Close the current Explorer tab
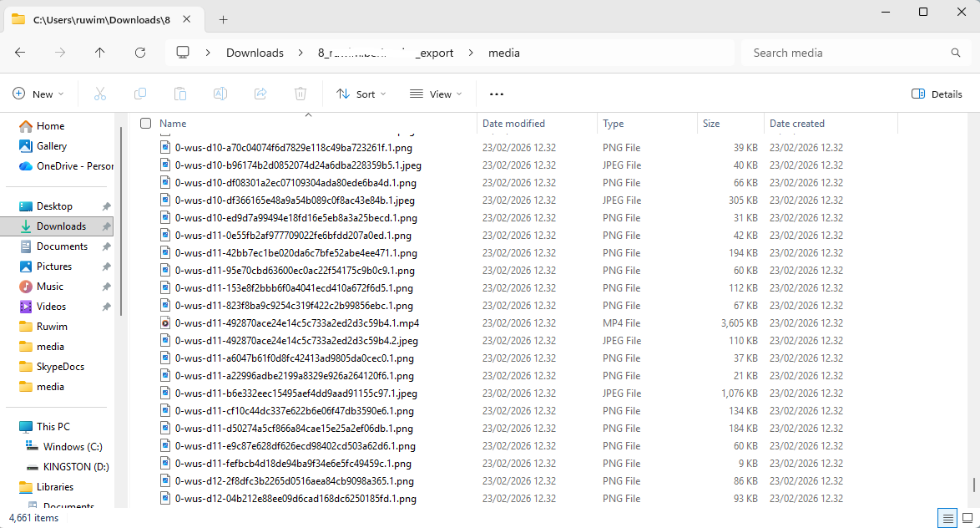Screen dimensions: 980x528 (186, 19)
